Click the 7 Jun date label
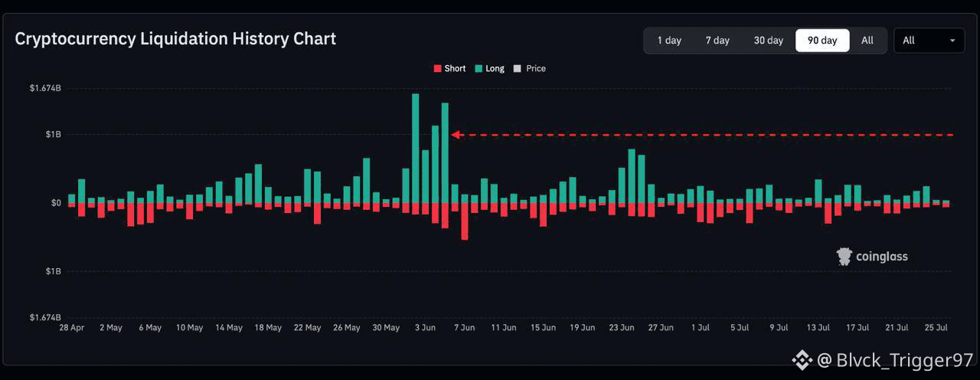 pos(465,327)
